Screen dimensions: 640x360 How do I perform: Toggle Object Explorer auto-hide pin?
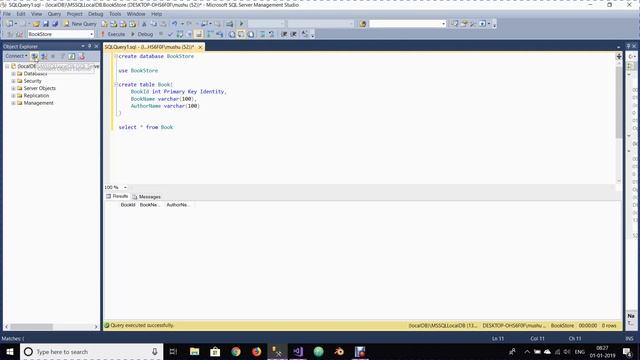89,46
